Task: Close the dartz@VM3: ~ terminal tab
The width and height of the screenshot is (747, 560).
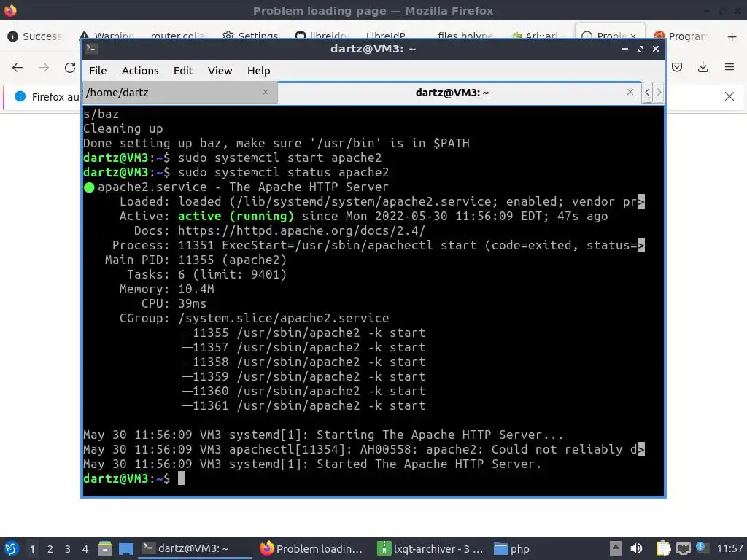Action: [630, 92]
